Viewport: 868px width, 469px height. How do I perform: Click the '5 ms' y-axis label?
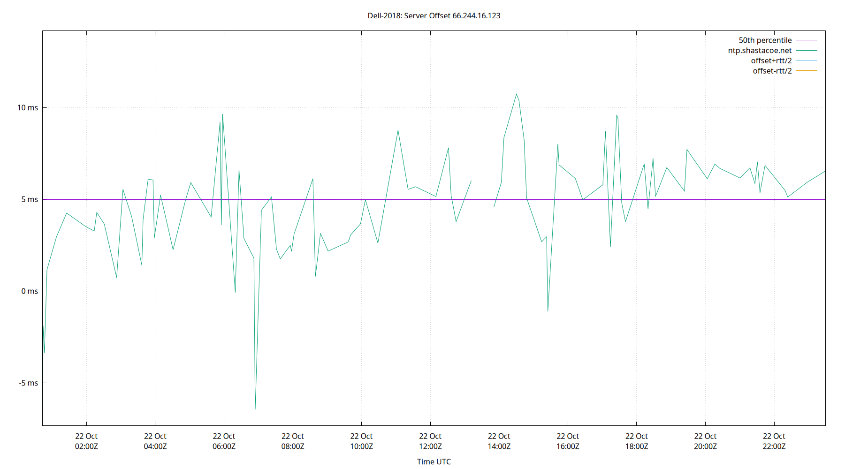pyautogui.click(x=30, y=199)
